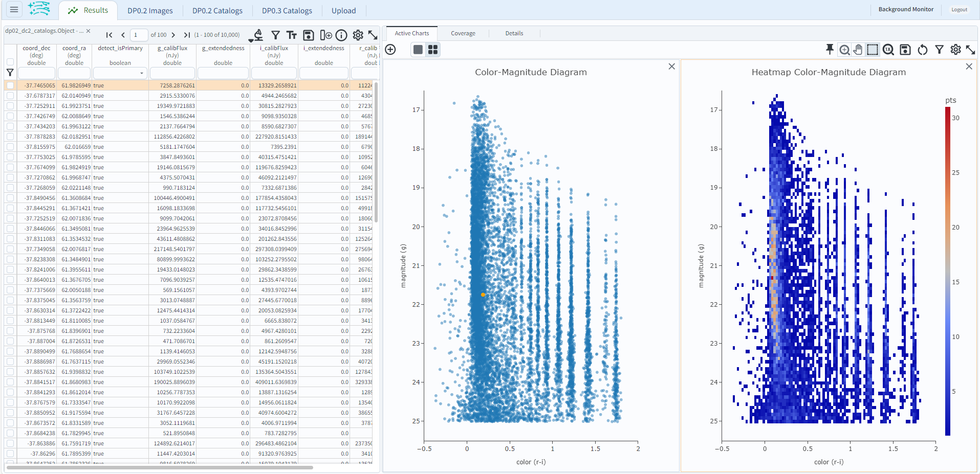Screen dimensions: 980x474
Task: Open the DP0.2 Images tab
Action: coord(150,10)
